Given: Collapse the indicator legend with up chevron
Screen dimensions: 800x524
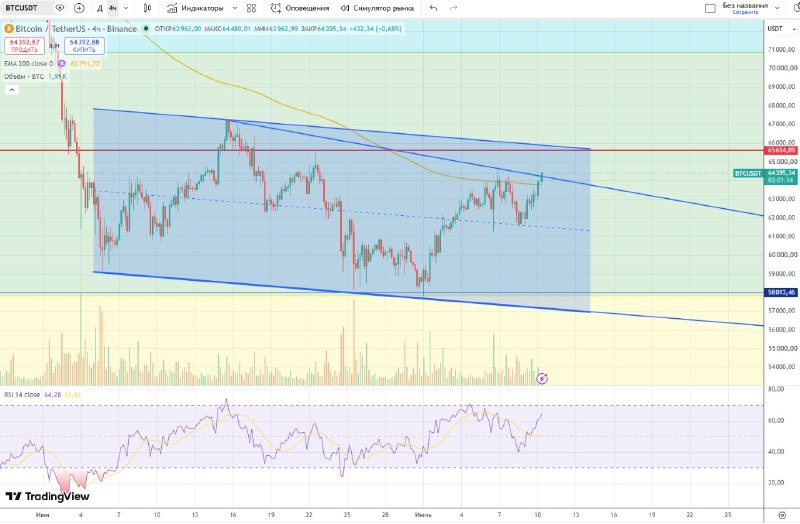Looking at the screenshot, I should 12,90.
